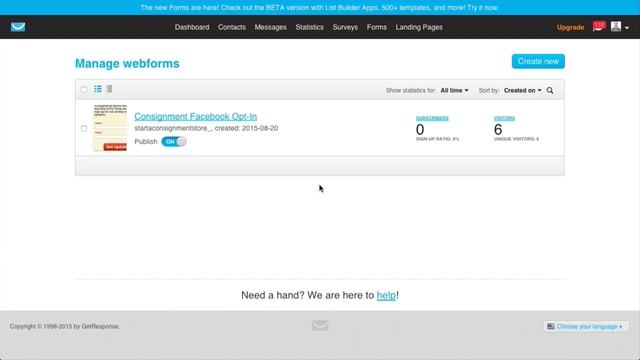The height and width of the screenshot is (360, 640).
Task: Expand the account menu arrow
Action: click(x=627, y=28)
